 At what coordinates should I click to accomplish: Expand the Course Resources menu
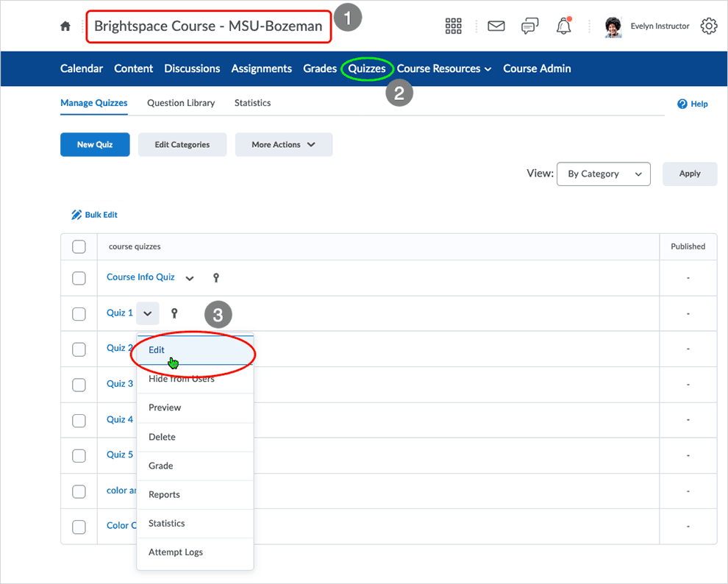pos(444,68)
